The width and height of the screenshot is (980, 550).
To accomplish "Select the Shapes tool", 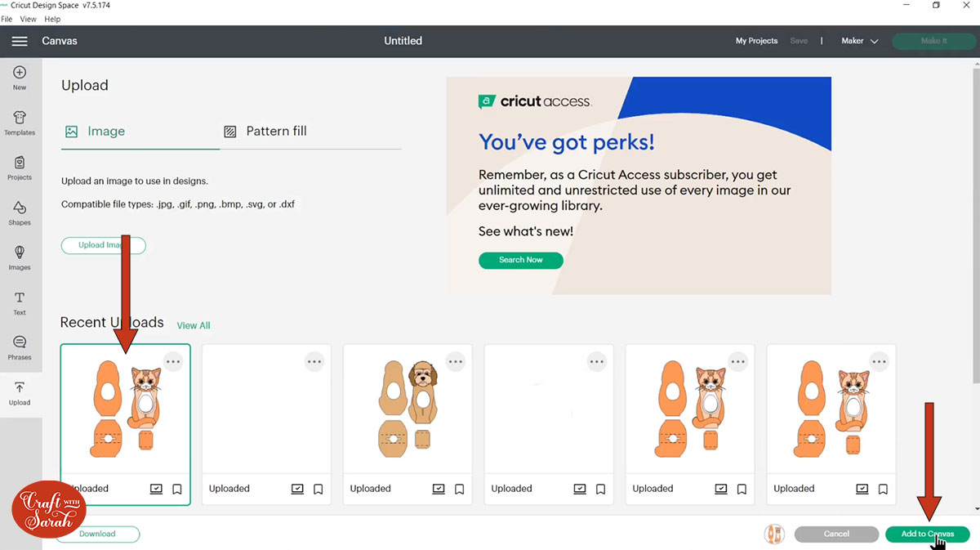I will [20, 212].
